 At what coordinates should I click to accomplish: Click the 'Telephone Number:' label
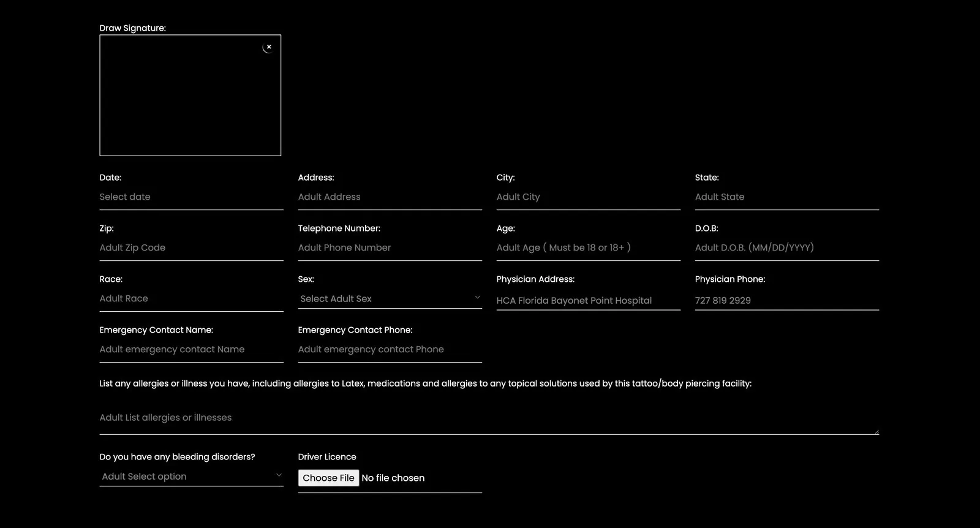point(339,228)
